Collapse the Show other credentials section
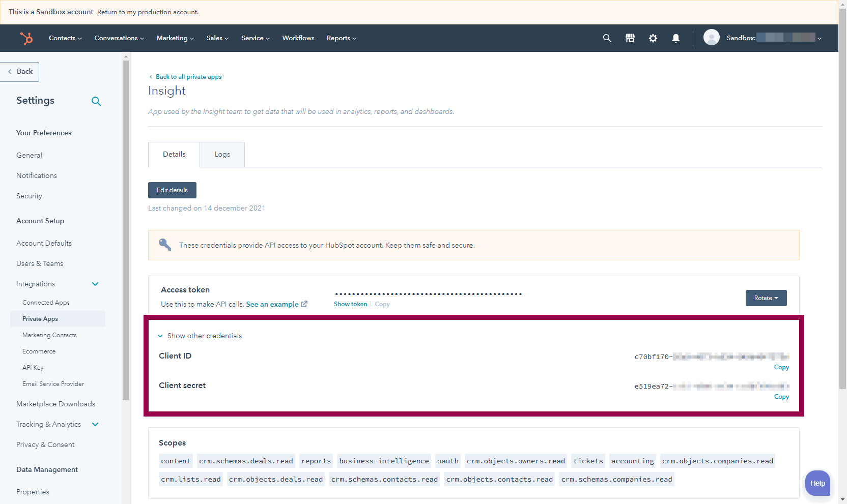Image resolution: width=847 pixels, height=504 pixels. click(x=160, y=336)
